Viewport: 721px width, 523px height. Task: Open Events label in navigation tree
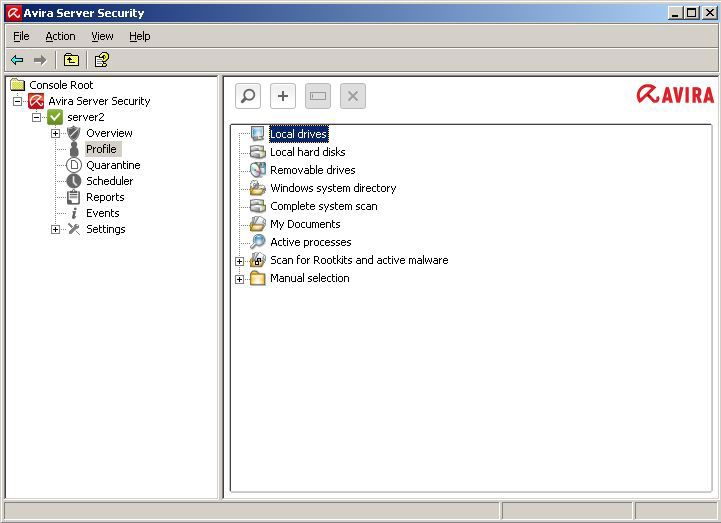pos(103,213)
